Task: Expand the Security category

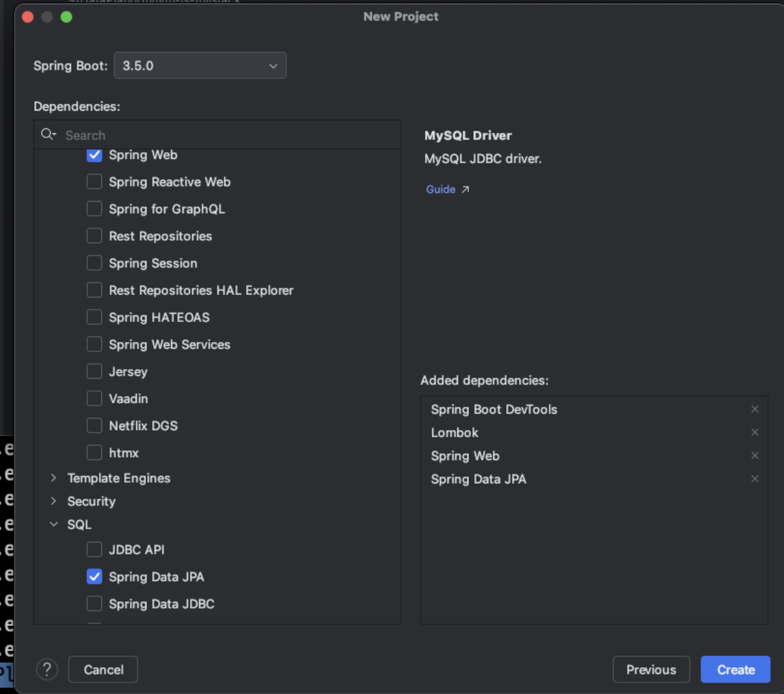Action: [54, 501]
